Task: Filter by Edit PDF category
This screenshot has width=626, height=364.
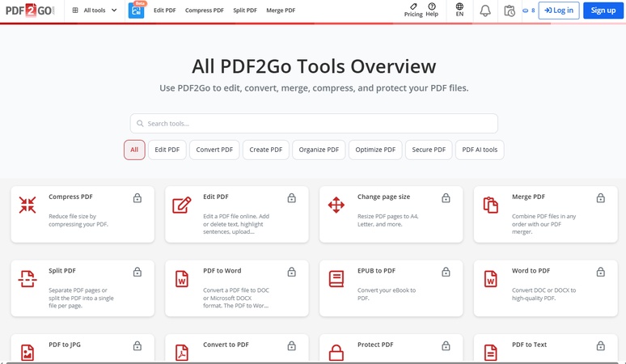Action: point(167,150)
